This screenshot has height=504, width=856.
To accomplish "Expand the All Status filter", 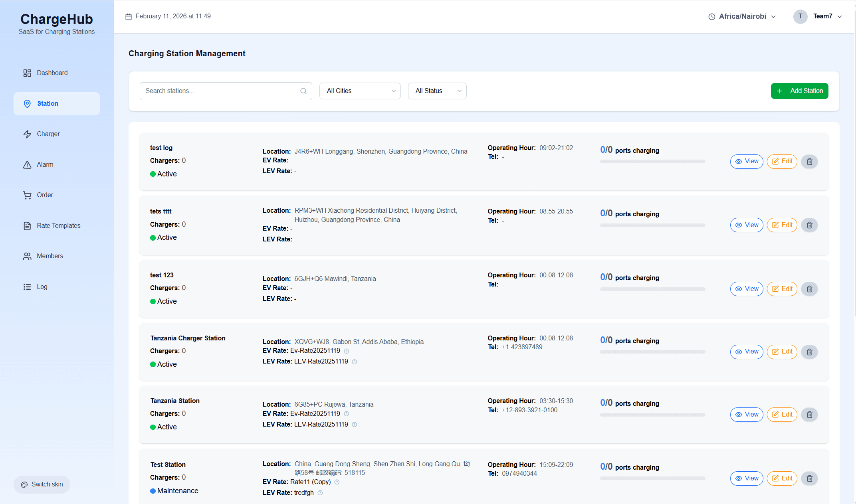I will coord(437,91).
